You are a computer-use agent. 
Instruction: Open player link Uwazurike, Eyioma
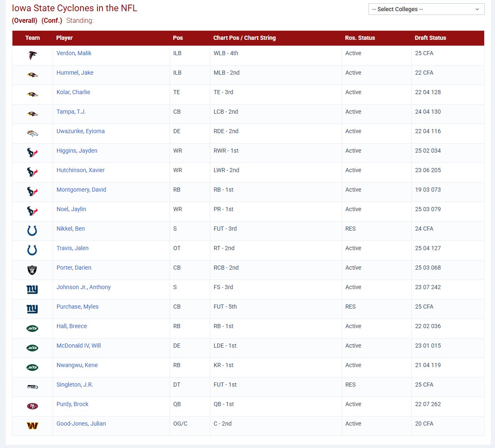(x=80, y=131)
